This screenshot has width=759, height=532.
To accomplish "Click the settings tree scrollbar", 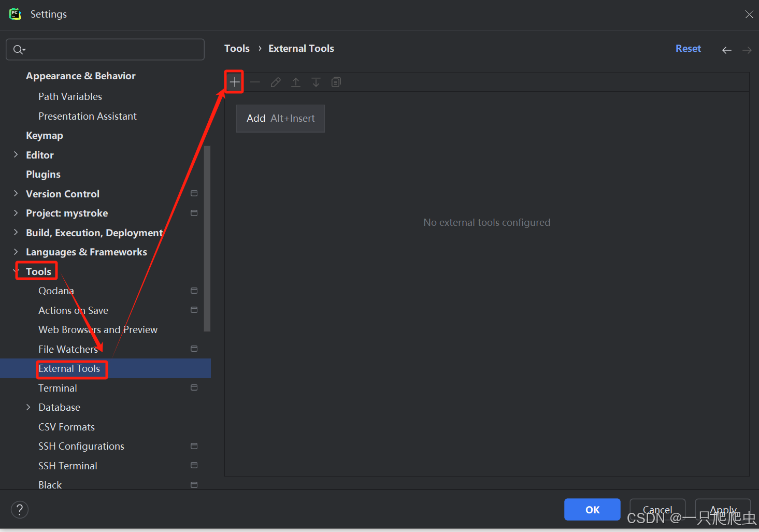I will click(x=207, y=238).
